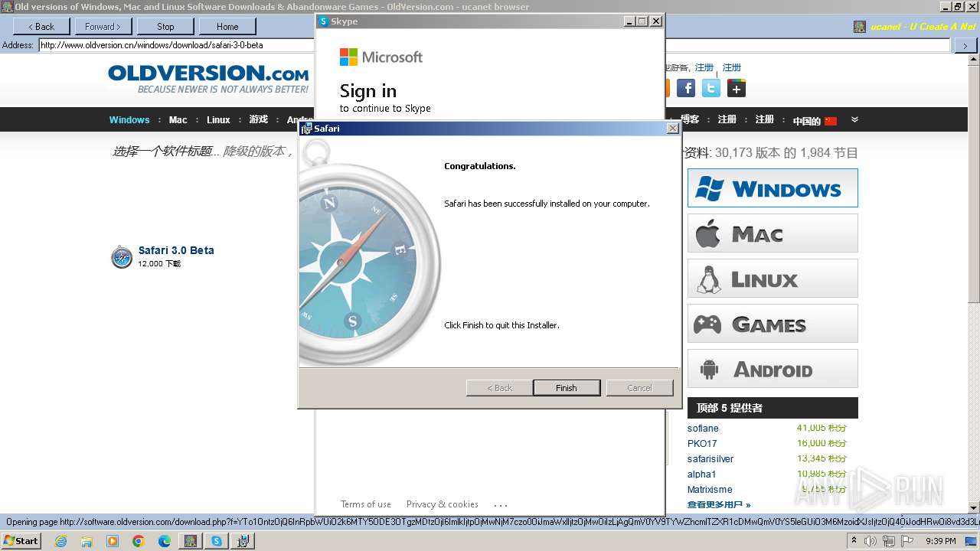The height and width of the screenshot is (551, 980).
Task: Open Google Plus social icon
Action: (737, 89)
